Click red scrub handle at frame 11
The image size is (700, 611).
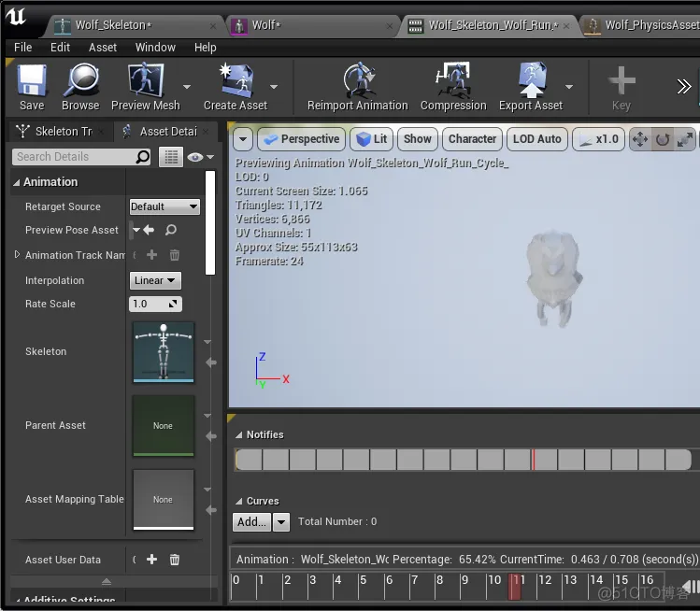(x=515, y=587)
